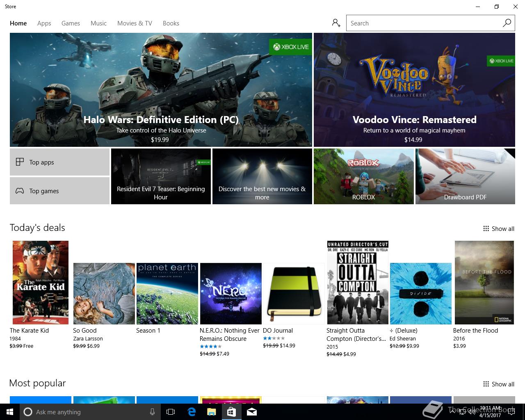Open the Mail app from taskbar
This screenshot has height=420, width=525.
(x=252, y=412)
